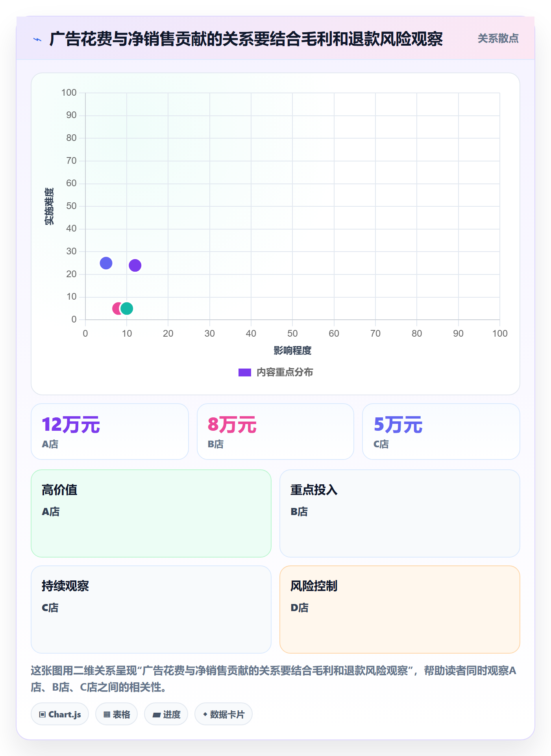
Task: Click the 影响程度 x-axis title
Action: pos(292,350)
